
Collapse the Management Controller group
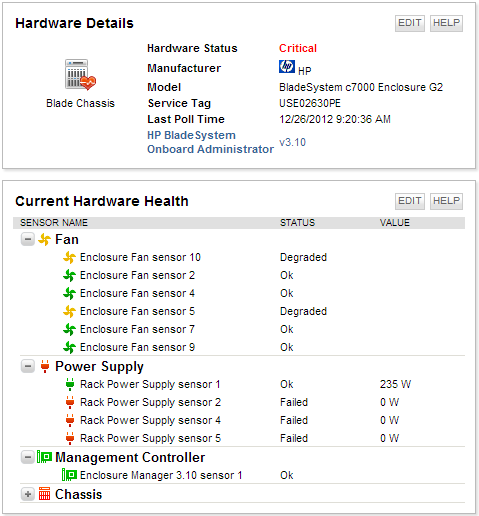click(x=28, y=457)
